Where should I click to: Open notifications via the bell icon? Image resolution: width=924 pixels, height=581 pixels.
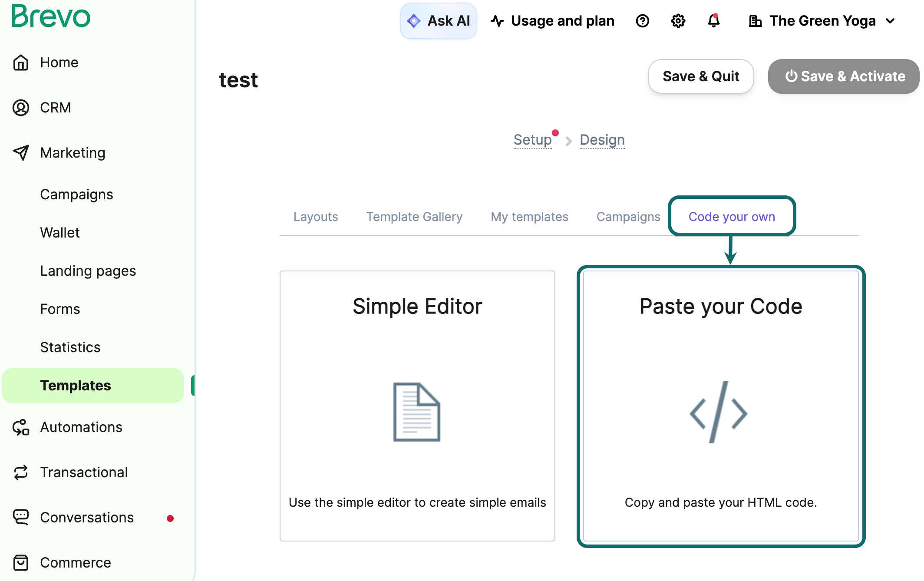coord(713,20)
